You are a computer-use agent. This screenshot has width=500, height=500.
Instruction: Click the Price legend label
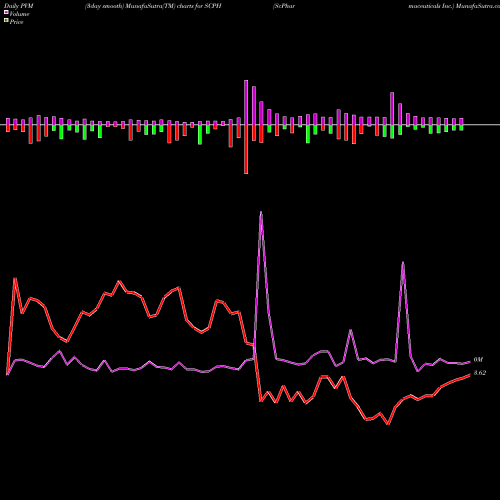[16, 22]
